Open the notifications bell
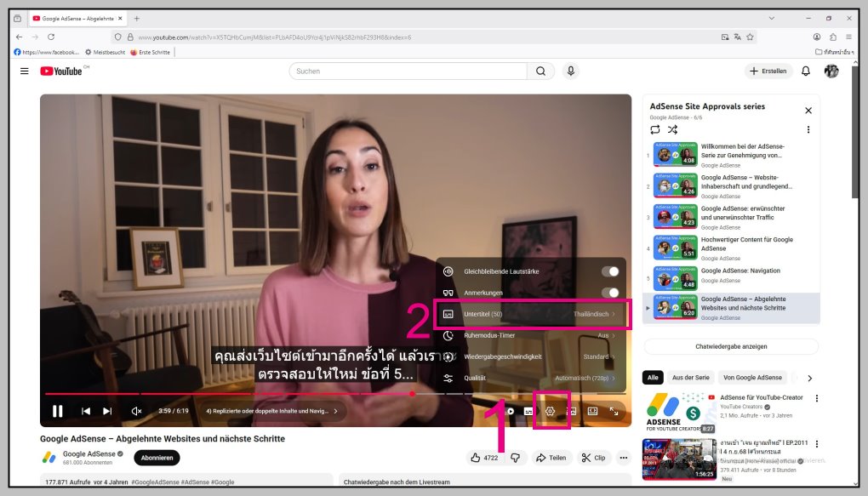The image size is (868, 496). 806,71
